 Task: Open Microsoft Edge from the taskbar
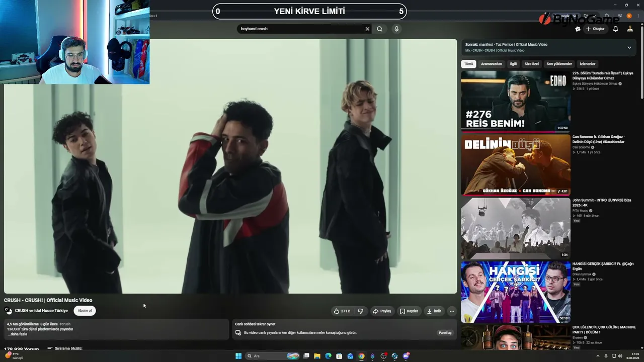328,356
